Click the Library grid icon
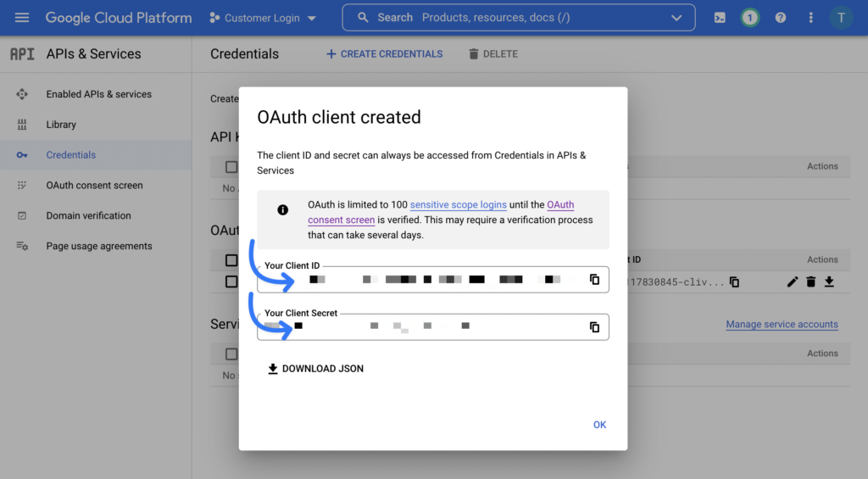 tap(21, 125)
